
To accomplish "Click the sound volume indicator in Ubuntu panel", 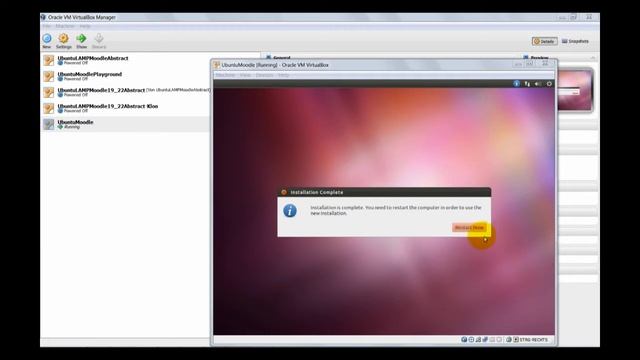I will (538, 83).
